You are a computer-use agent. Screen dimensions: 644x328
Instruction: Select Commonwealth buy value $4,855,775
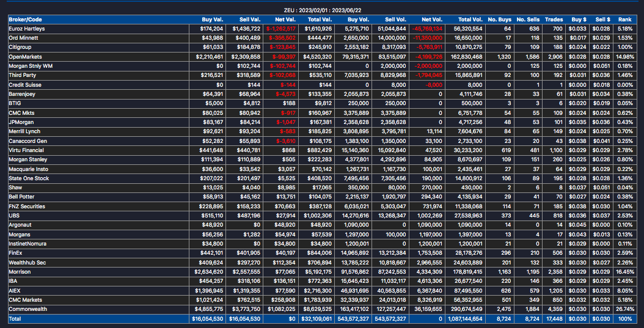click(x=210, y=309)
